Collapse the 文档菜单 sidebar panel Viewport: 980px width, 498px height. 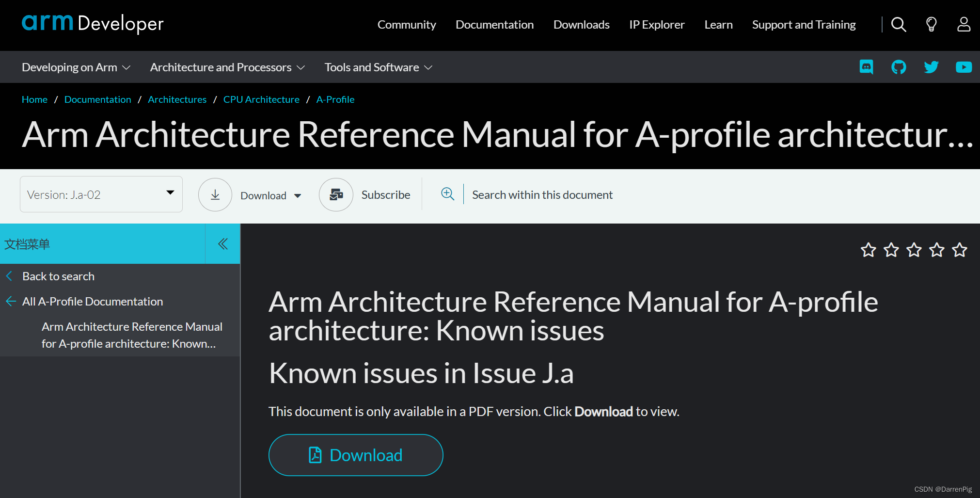coord(222,244)
